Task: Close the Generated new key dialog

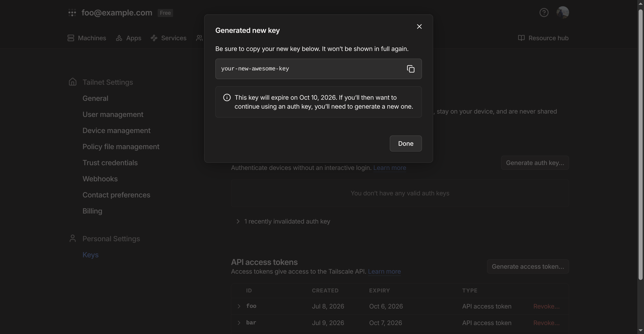Action: point(419,27)
